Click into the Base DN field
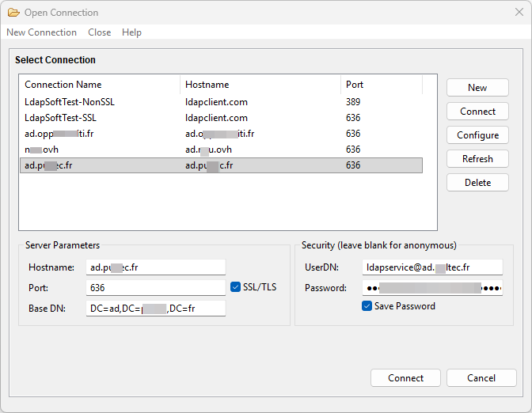Image resolution: width=532 pixels, height=413 pixels. point(156,309)
